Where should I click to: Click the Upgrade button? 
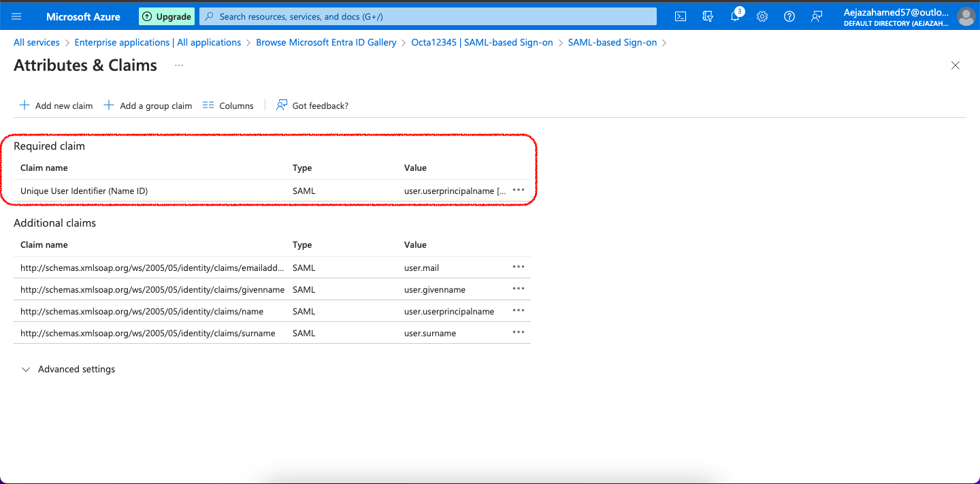(x=167, y=16)
